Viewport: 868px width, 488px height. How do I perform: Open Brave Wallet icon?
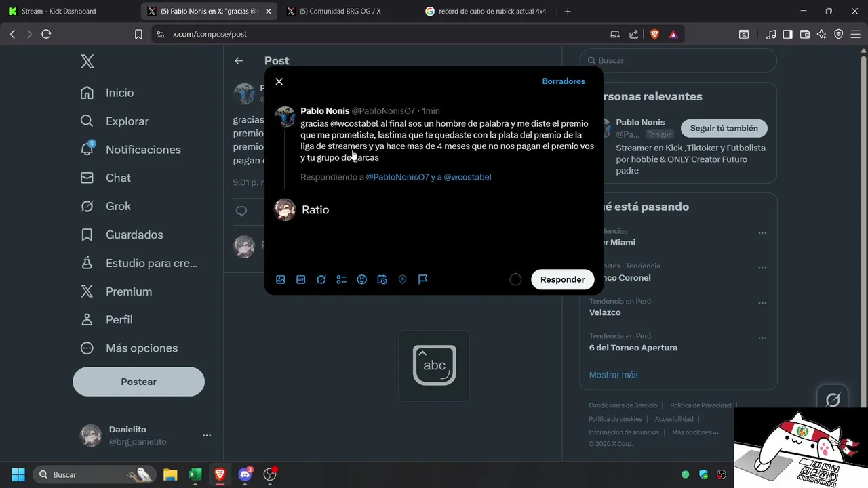click(805, 34)
